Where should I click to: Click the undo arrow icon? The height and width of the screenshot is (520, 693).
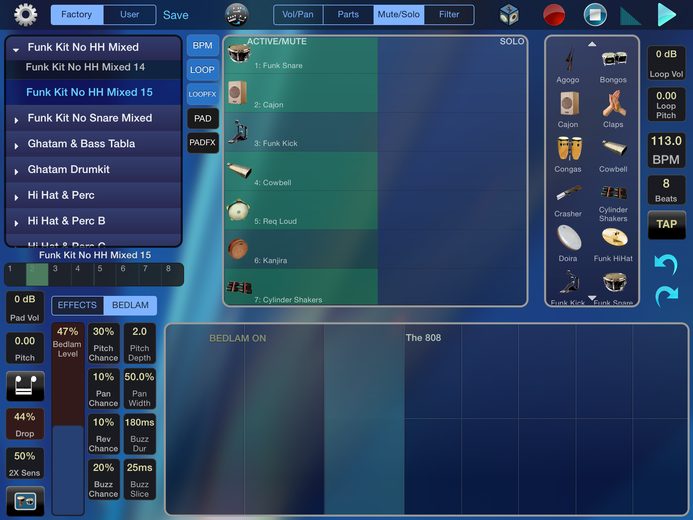[x=666, y=264]
